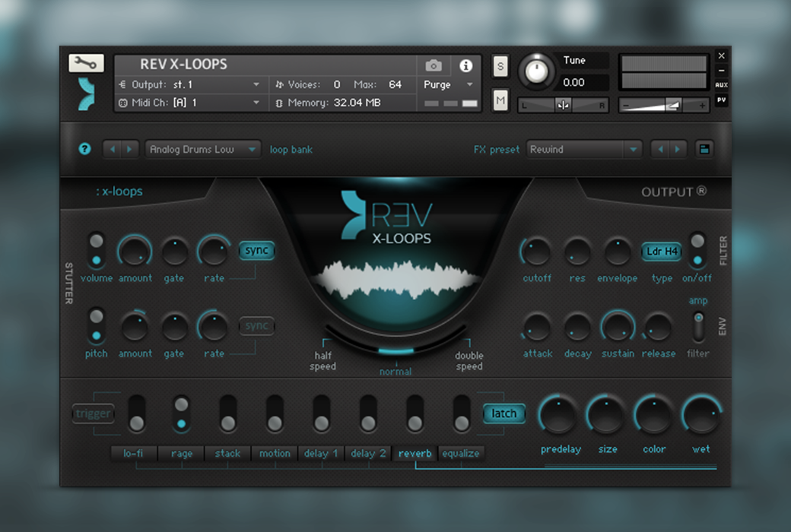Open instrument edit mode via wrench icon

(86, 63)
